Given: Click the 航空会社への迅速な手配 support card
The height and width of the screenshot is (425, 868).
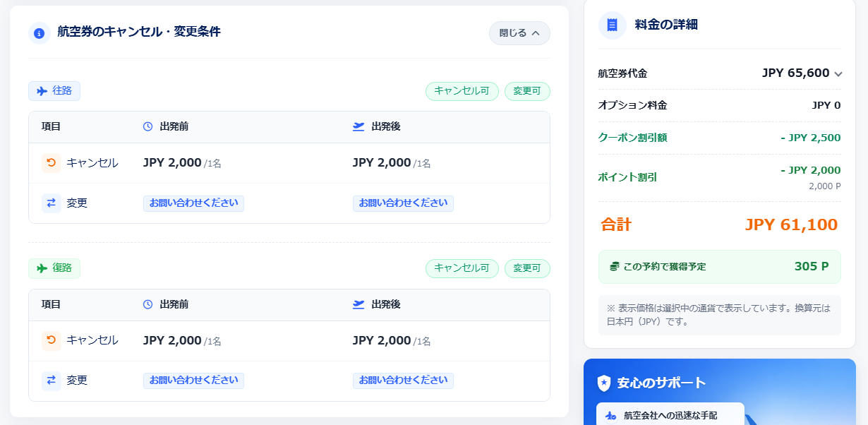Looking at the screenshot, I should point(670,414).
